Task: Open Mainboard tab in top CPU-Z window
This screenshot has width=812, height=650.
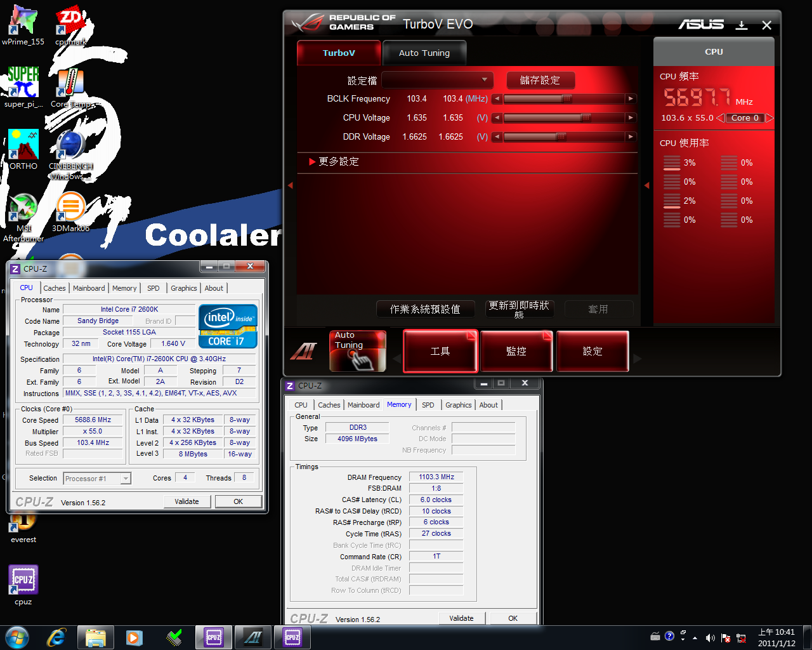Action: tap(89, 288)
